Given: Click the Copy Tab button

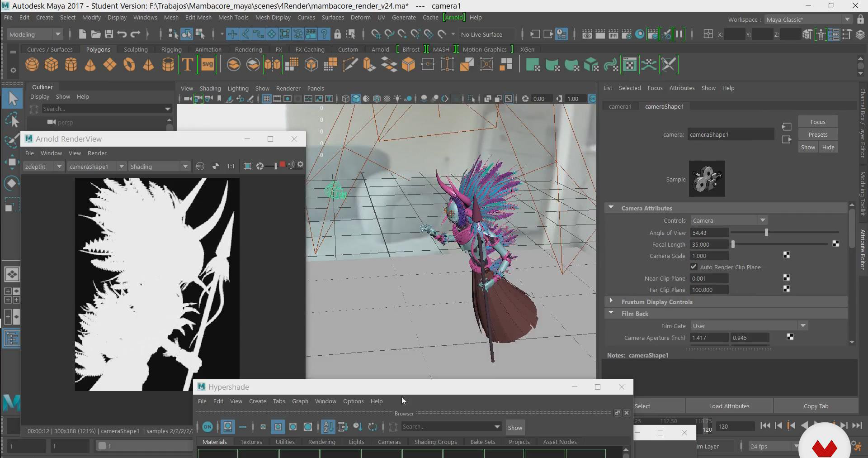Looking at the screenshot, I should 816,406.
